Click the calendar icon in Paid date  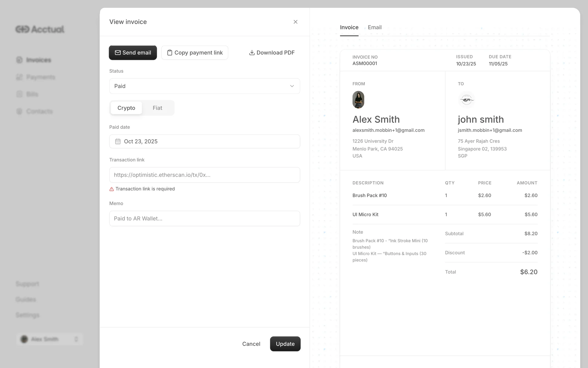point(118,141)
